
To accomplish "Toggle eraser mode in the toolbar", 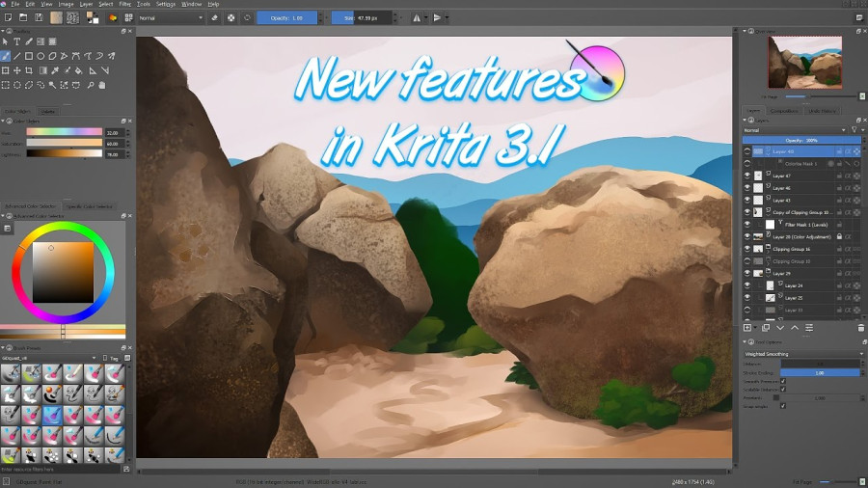I will [x=215, y=17].
